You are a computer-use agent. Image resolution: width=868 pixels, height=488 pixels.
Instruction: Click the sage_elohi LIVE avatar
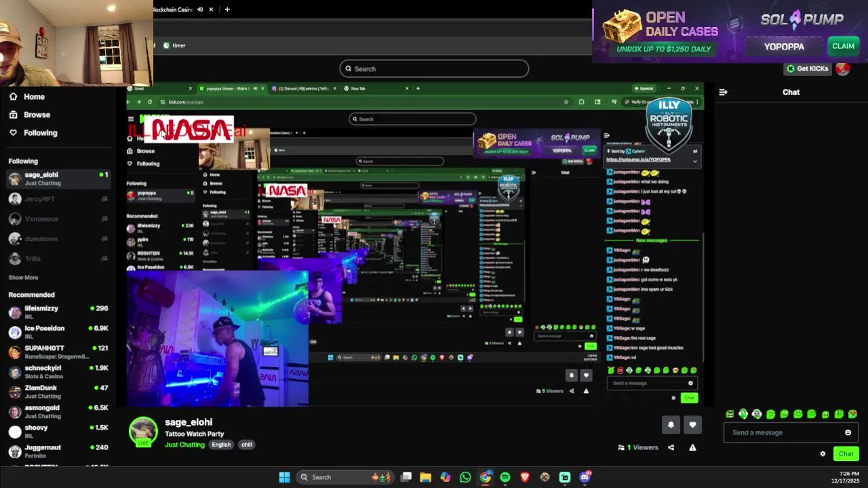(x=143, y=432)
